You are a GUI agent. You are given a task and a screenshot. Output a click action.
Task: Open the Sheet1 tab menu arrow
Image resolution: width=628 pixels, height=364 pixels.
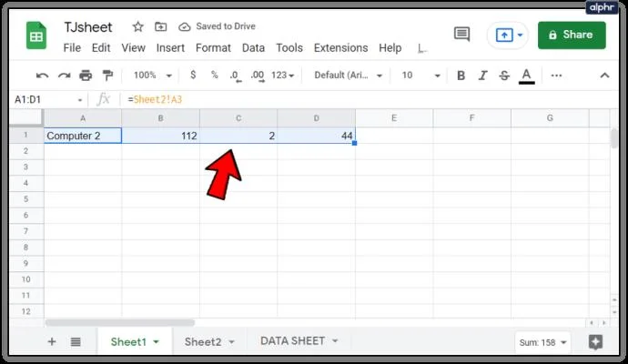[156, 342]
